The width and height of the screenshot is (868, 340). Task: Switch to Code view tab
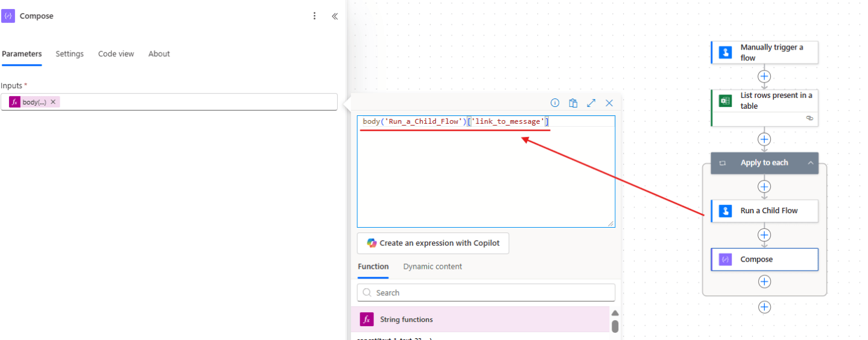point(116,54)
